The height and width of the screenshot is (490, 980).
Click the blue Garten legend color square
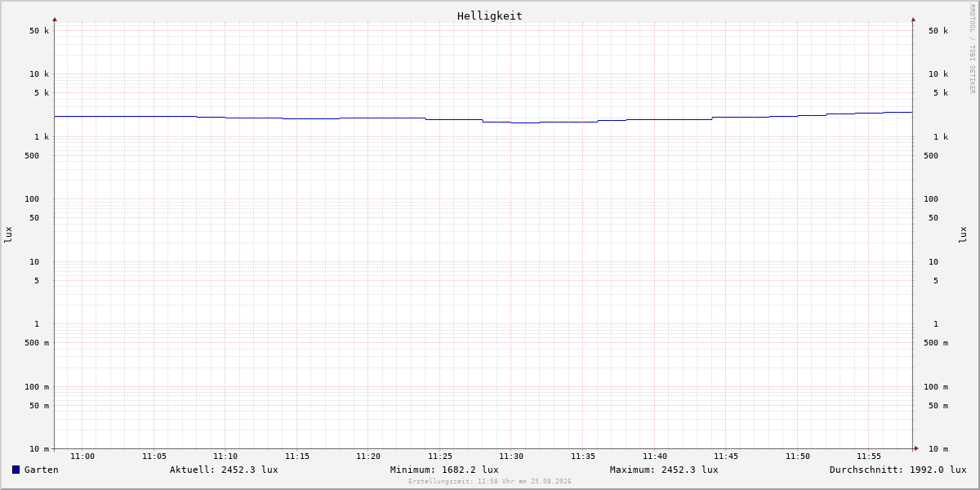point(16,470)
